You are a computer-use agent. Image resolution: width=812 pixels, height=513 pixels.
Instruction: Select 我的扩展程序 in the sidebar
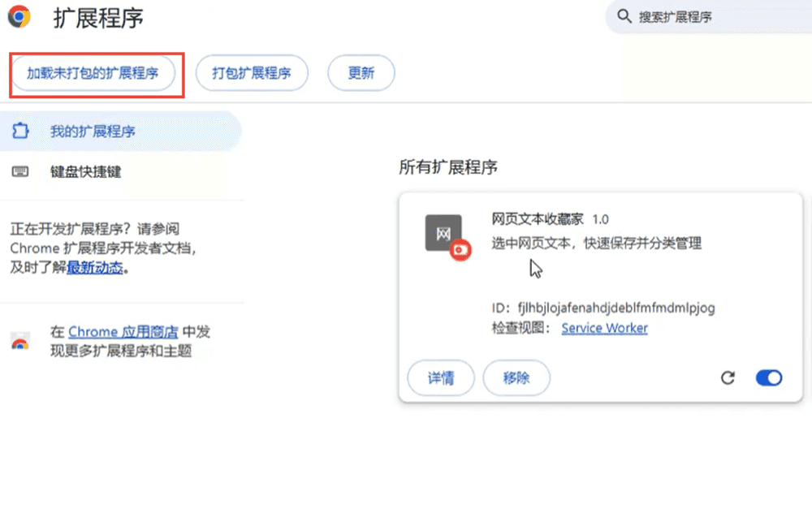click(93, 131)
